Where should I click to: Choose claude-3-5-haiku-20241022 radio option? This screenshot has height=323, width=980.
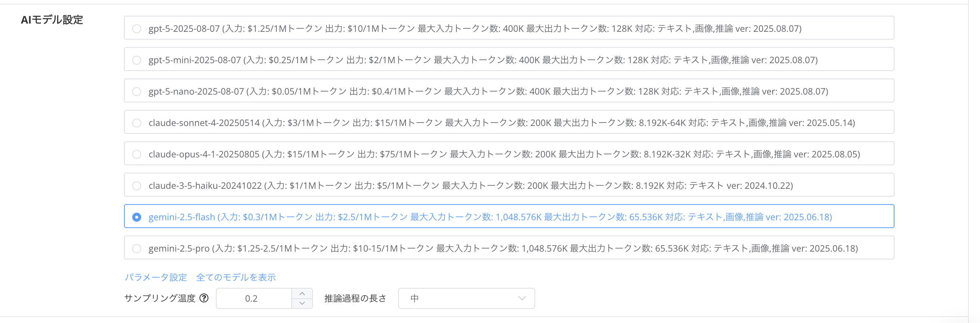coord(137,186)
